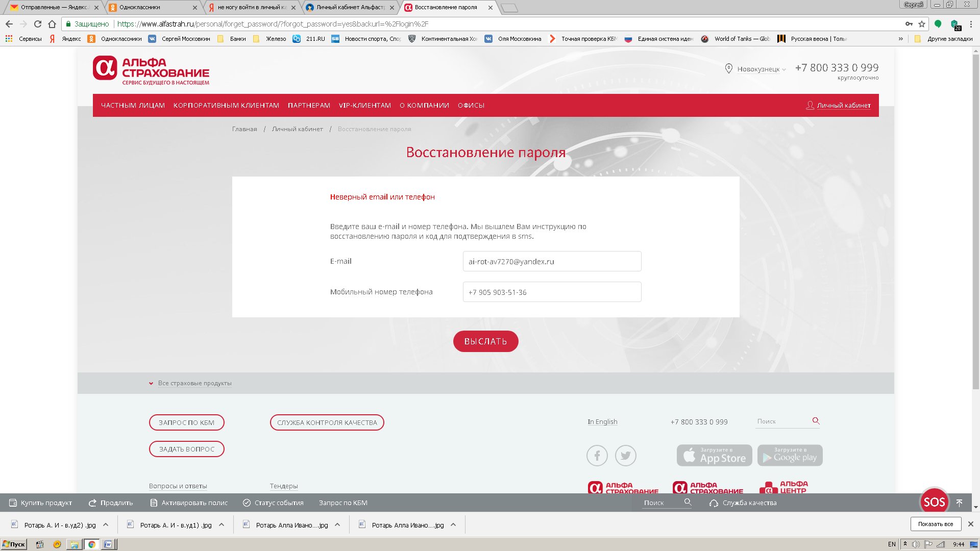This screenshot has width=980, height=551.
Task: Click Partneram navigation menu item
Action: (x=308, y=105)
